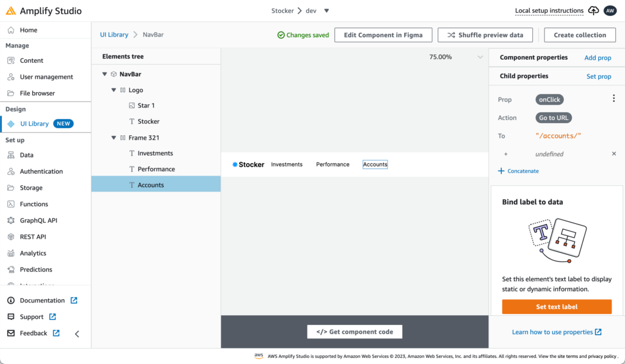
Task: Go to User management section
Action: (46, 77)
